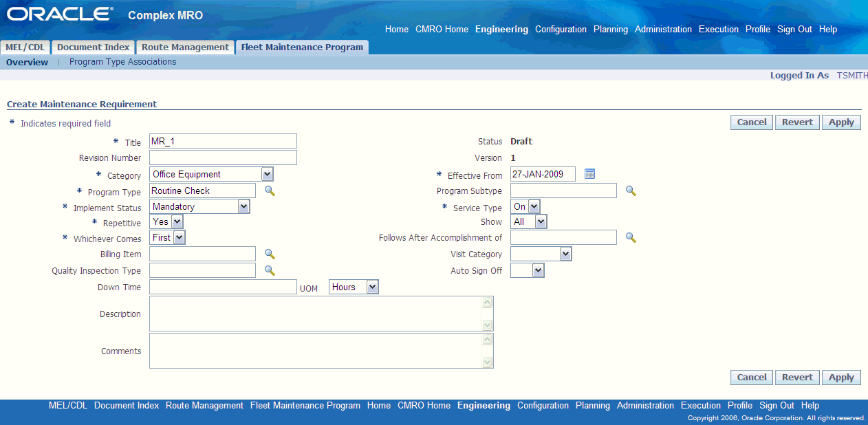
Task: Click the Program Type text field
Action: pyautogui.click(x=202, y=190)
